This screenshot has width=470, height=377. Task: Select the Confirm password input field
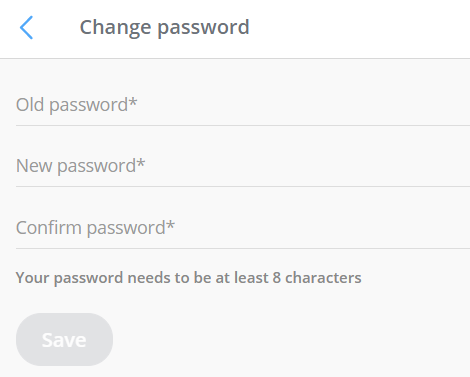pyautogui.click(x=243, y=228)
